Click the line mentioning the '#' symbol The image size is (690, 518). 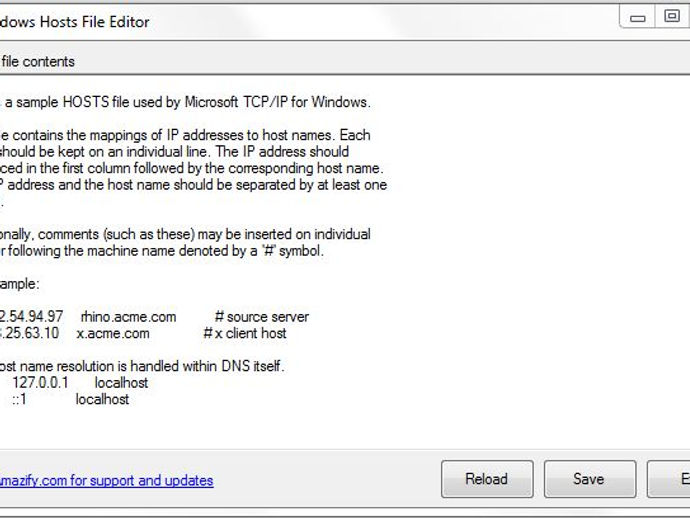(x=162, y=251)
